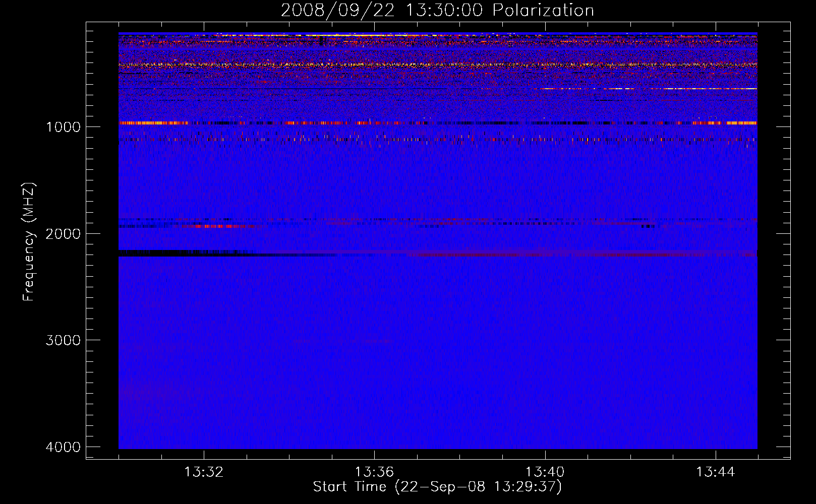Click the 13:44 time tick label
The image size is (816, 504).
click(716, 472)
